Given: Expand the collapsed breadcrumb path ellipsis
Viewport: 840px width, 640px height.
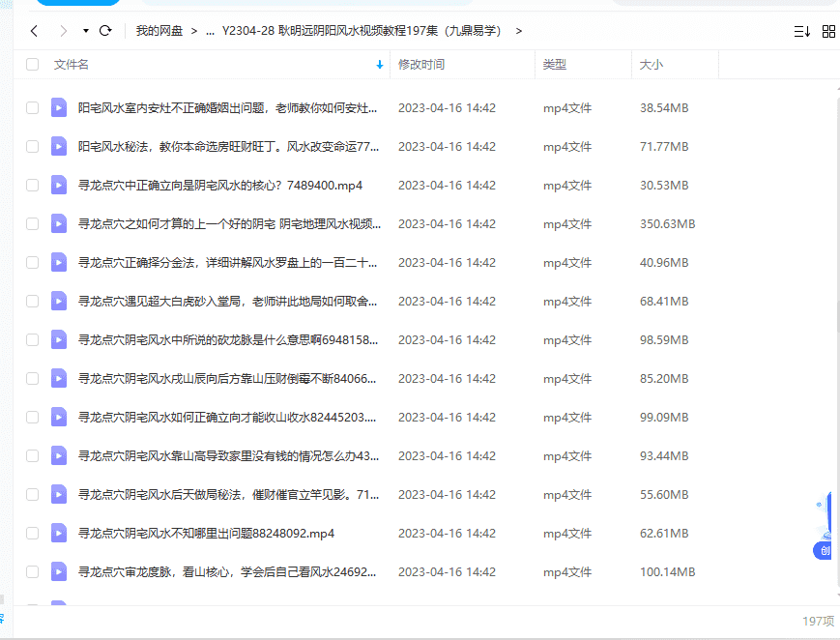Looking at the screenshot, I should point(210,31).
